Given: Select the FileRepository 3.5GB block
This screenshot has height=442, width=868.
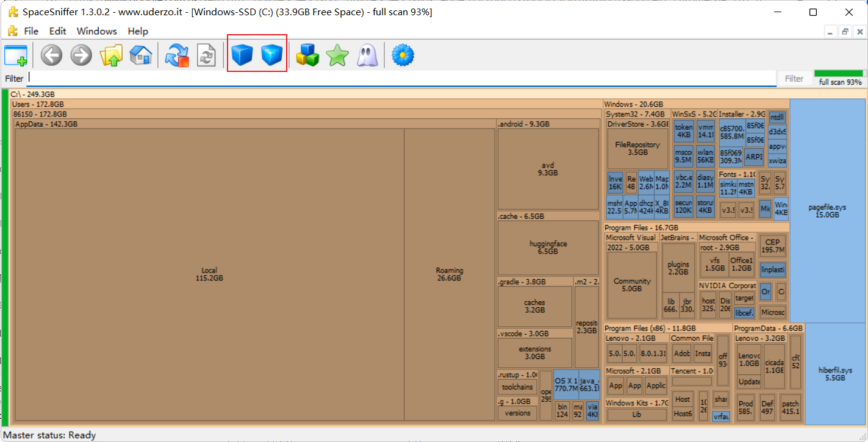Looking at the screenshot, I should [x=637, y=149].
